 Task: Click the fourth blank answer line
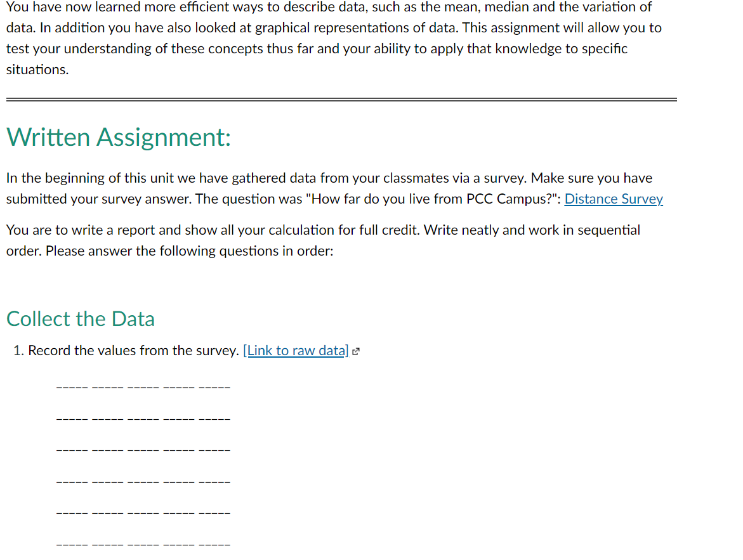[x=143, y=481]
